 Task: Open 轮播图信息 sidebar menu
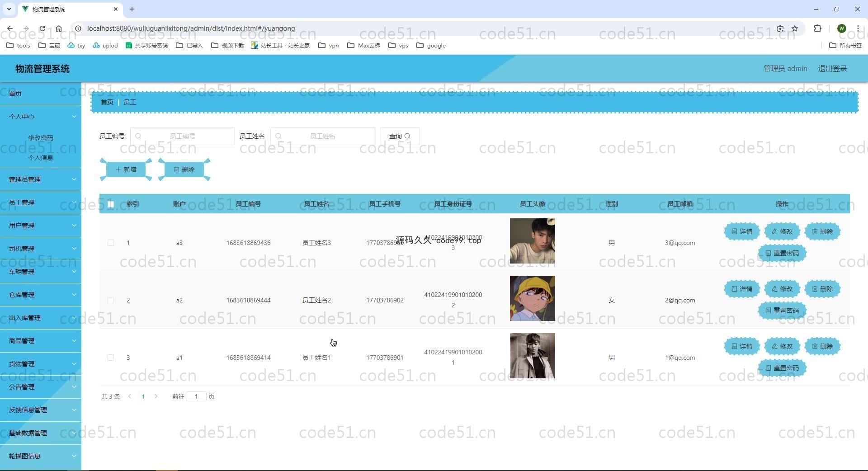click(x=41, y=456)
